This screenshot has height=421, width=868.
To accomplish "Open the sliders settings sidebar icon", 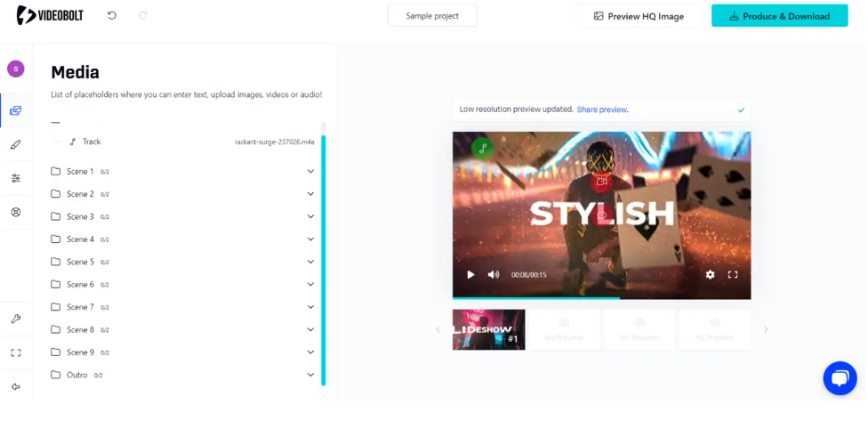I will pos(15,178).
